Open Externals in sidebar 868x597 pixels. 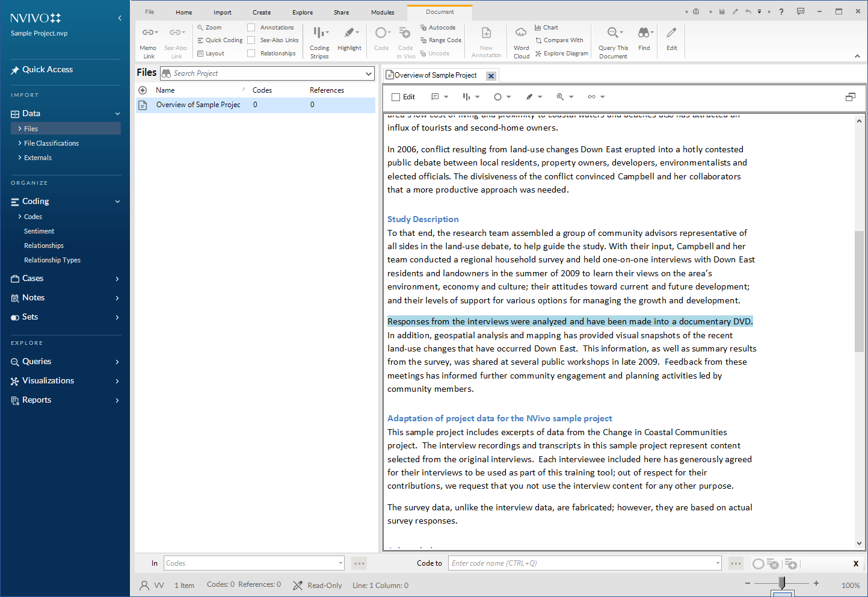pos(38,158)
